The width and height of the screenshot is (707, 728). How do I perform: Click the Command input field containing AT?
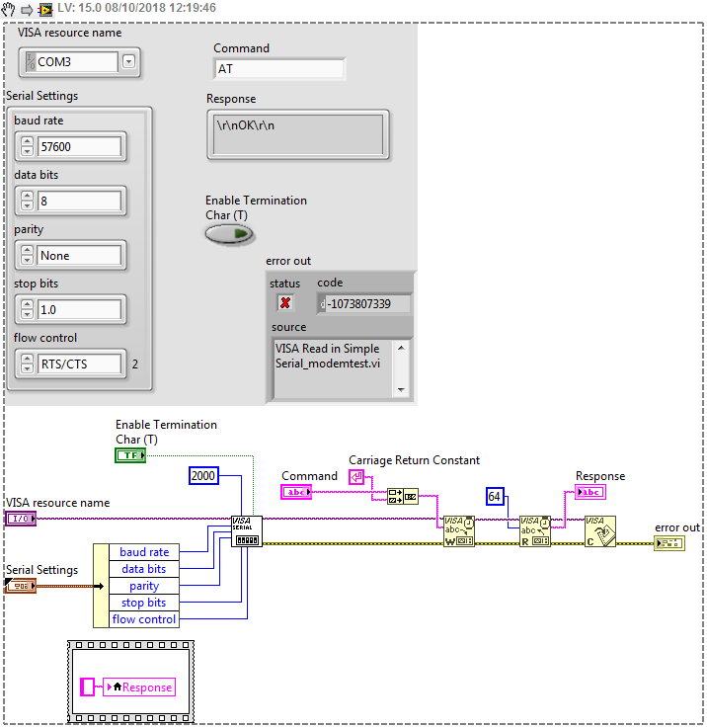(x=279, y=69)
